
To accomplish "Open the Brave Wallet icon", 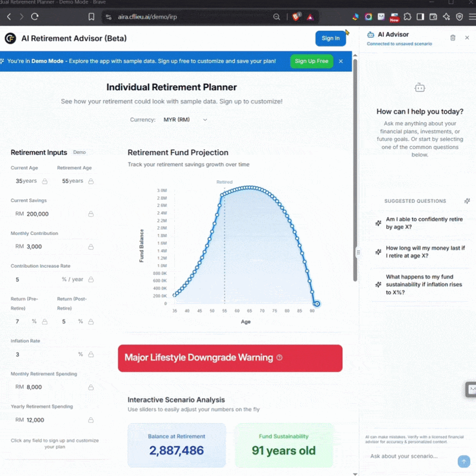I will tap(433, 17).
